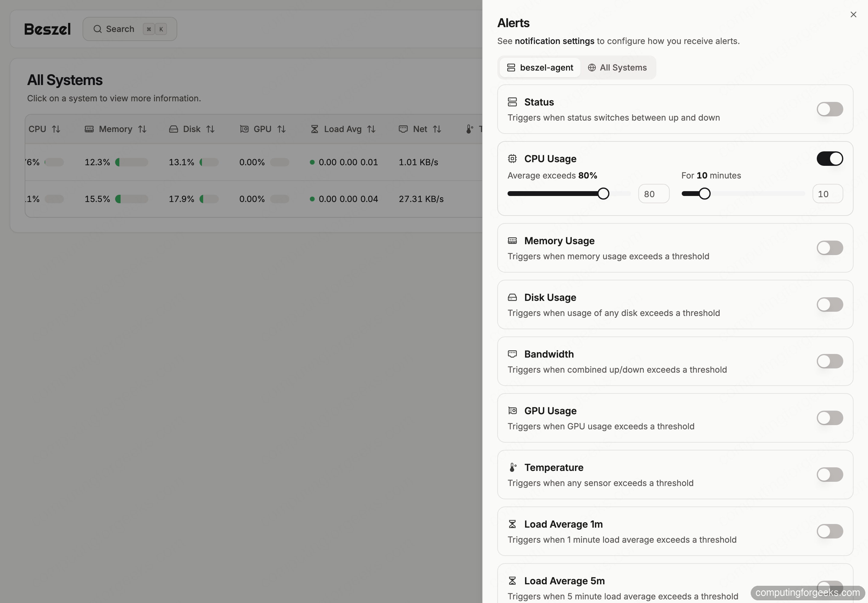The image size is (868, 603).
Task: Click the Memory column RAM icon
Action: 89,129
